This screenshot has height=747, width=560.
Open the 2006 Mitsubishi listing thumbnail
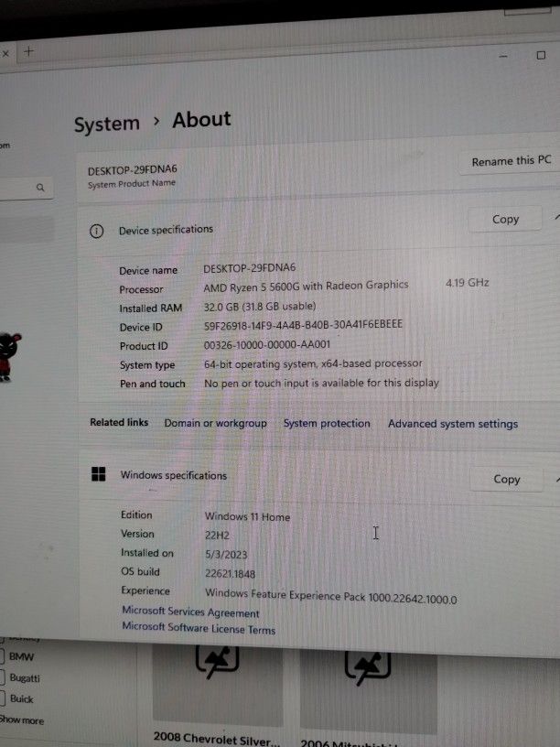368,691
